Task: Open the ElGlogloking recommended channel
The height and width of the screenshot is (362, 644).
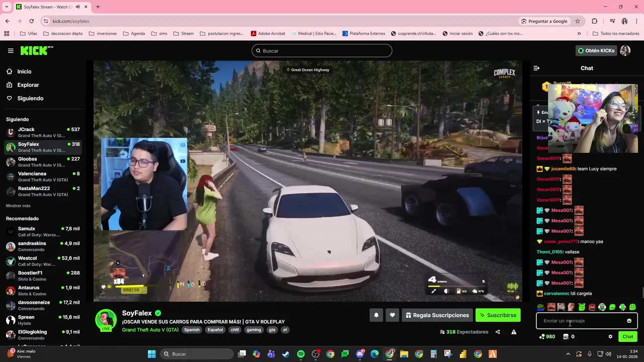Action: click(43, 334)
